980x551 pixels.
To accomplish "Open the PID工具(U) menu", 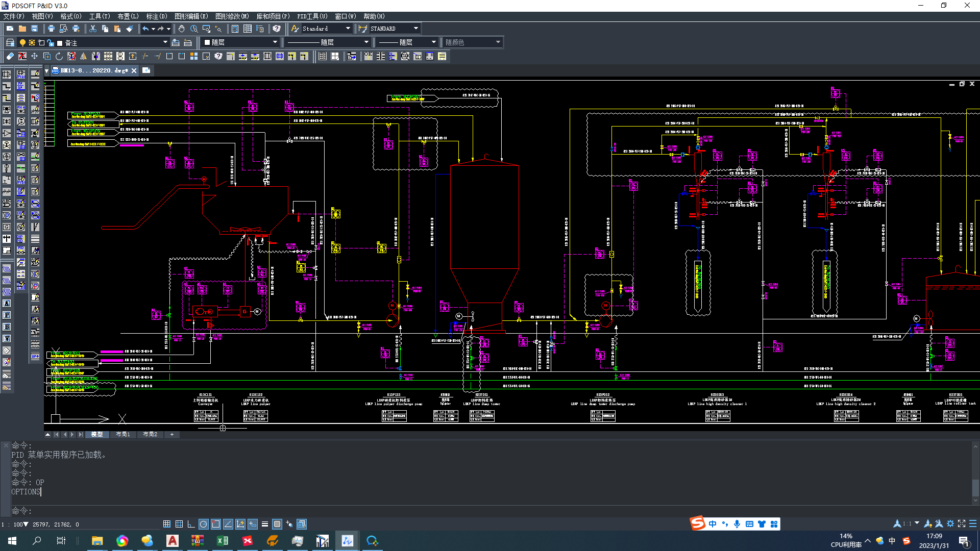I will [312, 16].
